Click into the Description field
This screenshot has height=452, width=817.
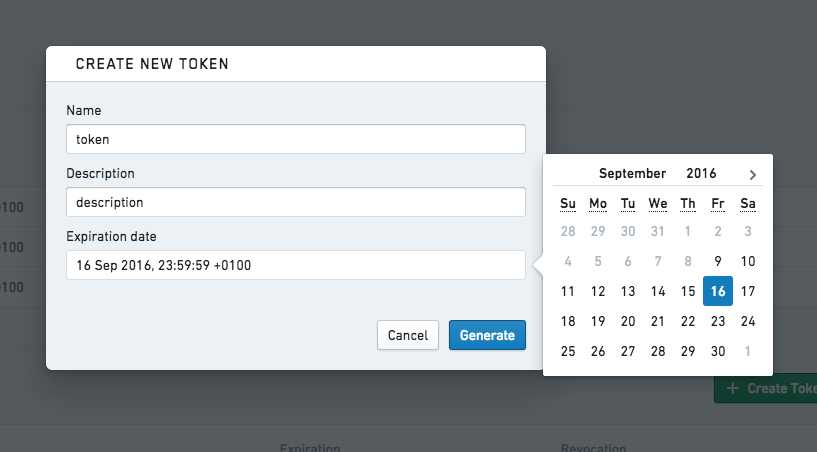tap(296, 202)
